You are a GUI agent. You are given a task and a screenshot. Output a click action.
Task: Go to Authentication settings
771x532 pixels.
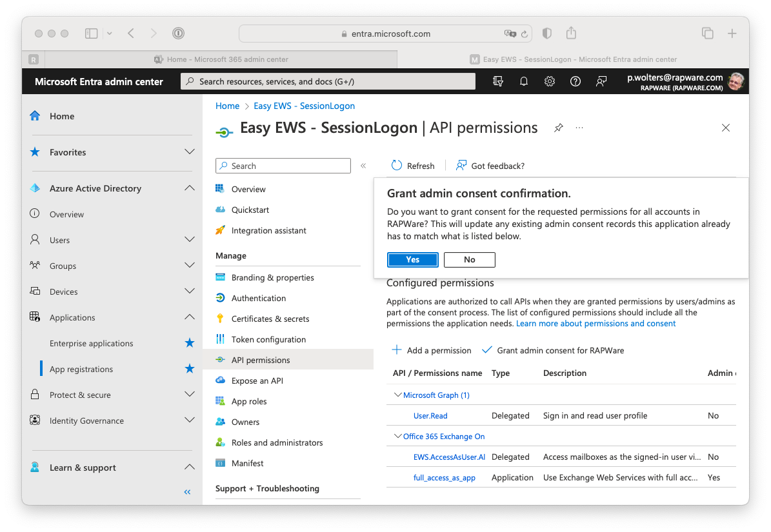click(258, 298)
